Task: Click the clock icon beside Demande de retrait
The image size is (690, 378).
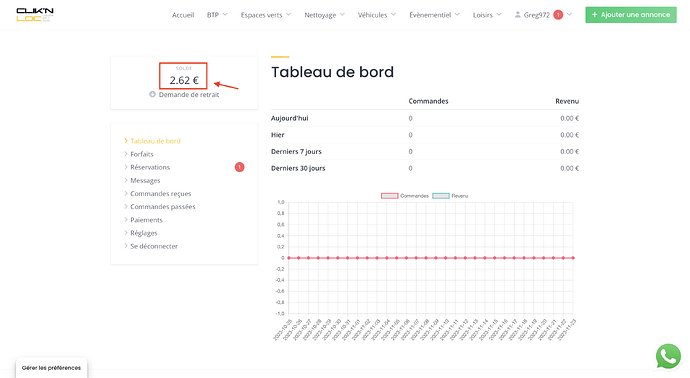Action: 152,94
